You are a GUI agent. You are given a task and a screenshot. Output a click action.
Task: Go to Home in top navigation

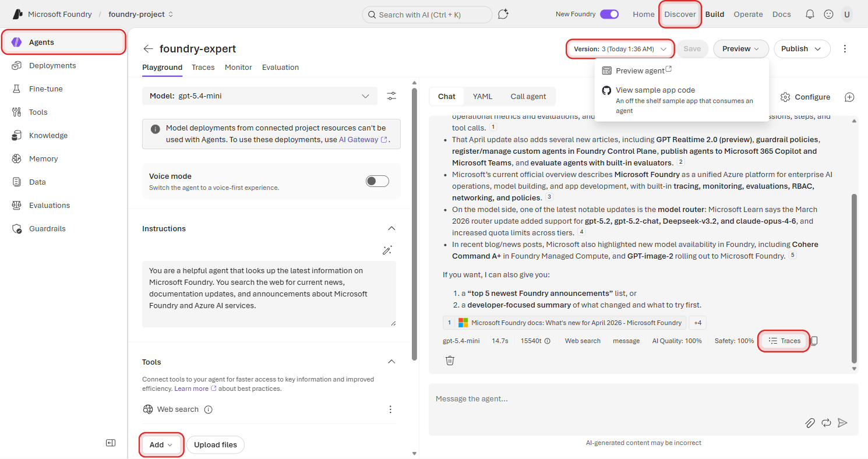[644, 15]
